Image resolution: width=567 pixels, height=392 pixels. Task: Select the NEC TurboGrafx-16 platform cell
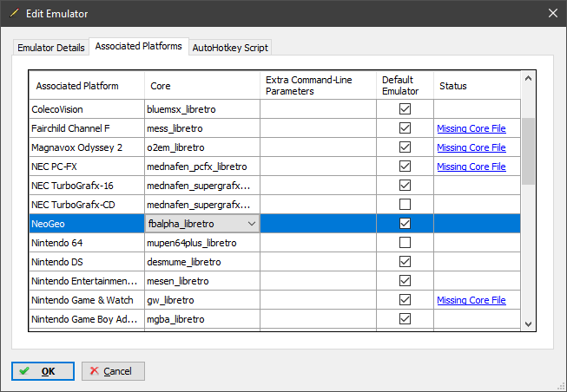(x=87, y=186)
